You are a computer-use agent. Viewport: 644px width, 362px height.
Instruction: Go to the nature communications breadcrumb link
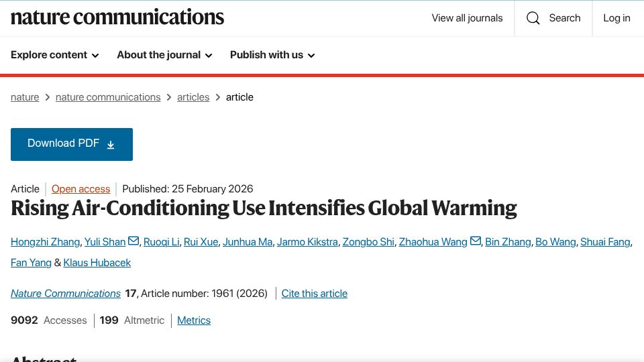coord(108,97)
